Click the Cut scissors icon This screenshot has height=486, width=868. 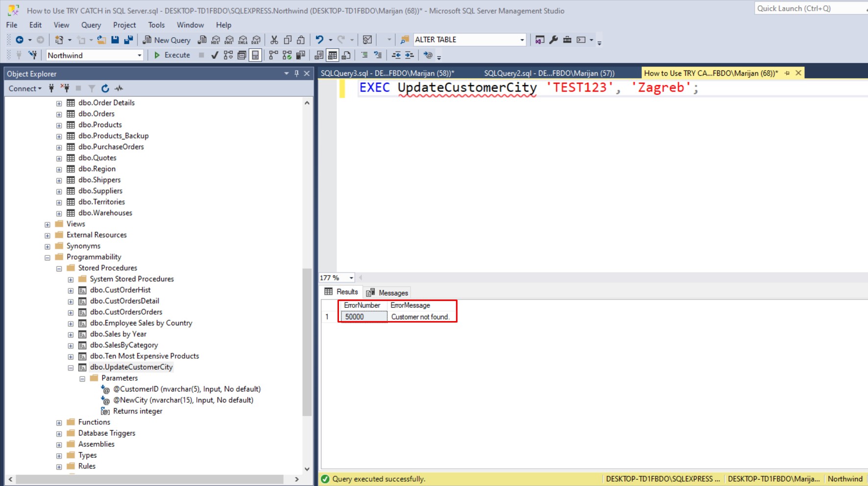click(274, 40)
